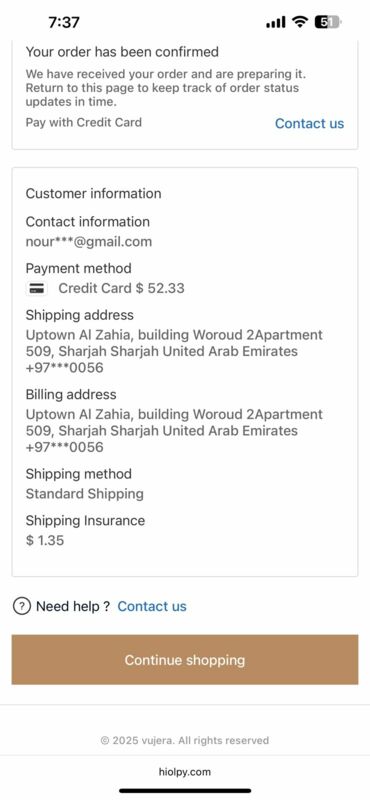This screenshot has height=800, width=370.
Task: Tap the Standard Shipping method text
Action: coord(85,494)
